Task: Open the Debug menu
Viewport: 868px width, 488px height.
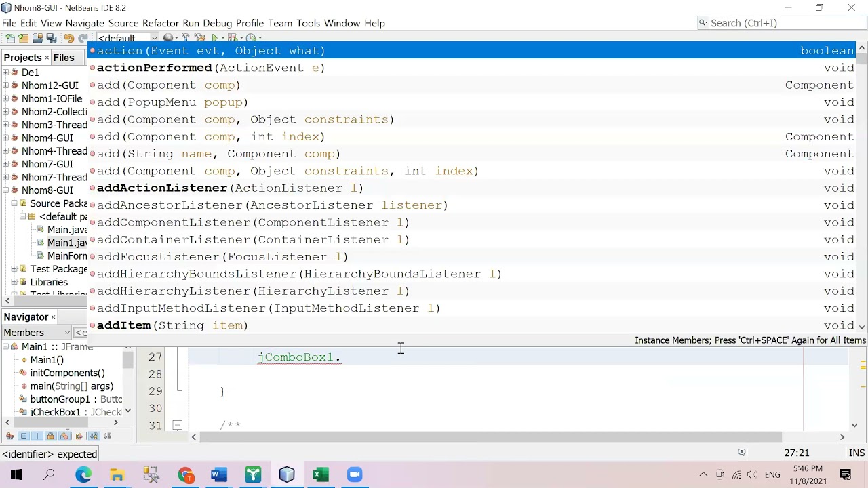Action: click(217, 23)
